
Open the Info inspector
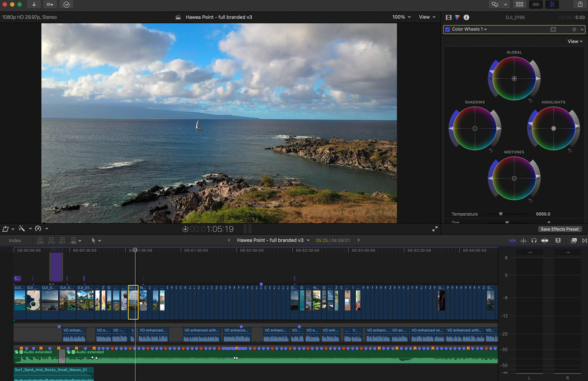tap(466, 18)
